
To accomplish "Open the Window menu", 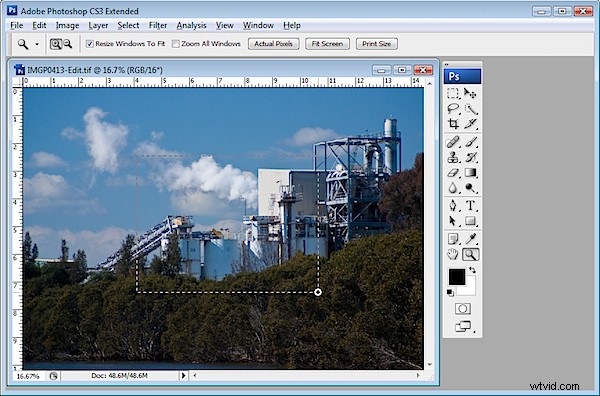I will coord(258,26).
